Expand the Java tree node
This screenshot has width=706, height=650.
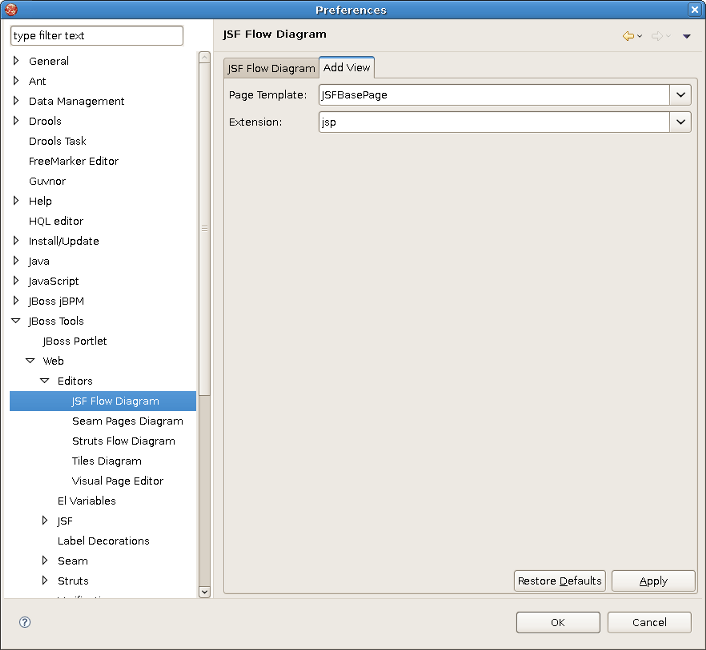[16, 261]
